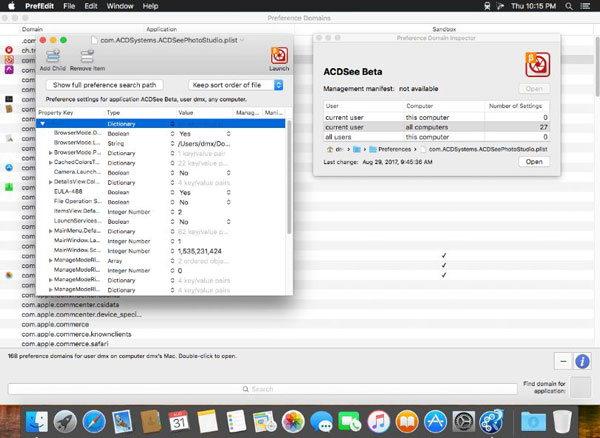Open the Window menu in the menu bar
This screenshot has height=438, width=600.
click(x=122, y=6)
